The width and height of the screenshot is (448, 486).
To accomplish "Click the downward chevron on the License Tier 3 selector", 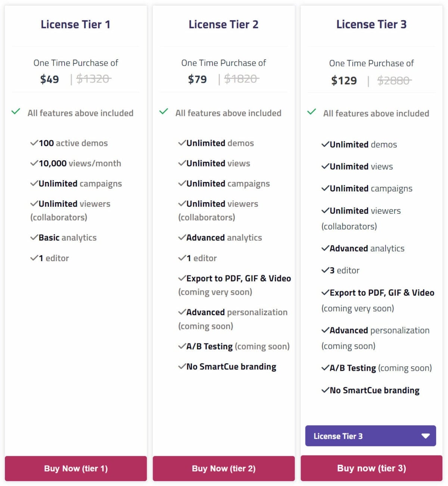I will pyautogui.click(x=424, y=436).
